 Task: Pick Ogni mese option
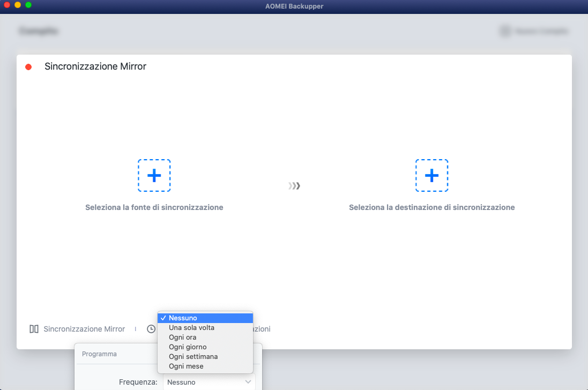[205, 366]
